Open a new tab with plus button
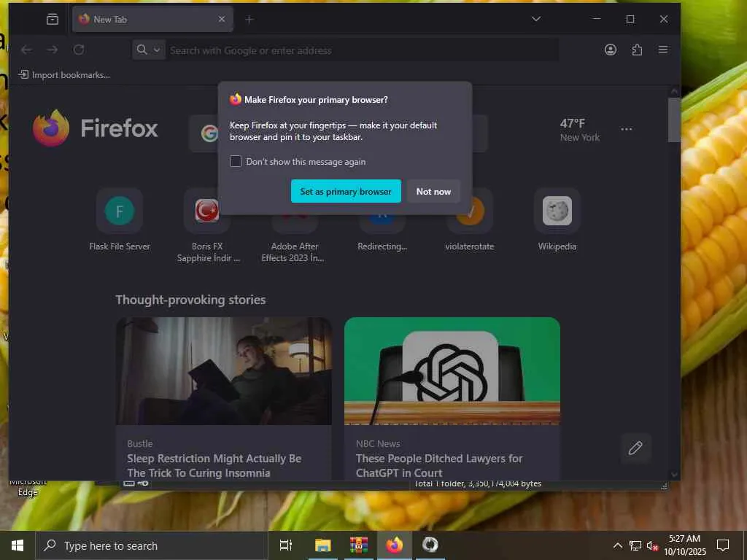747x560 pixels. coord(249,20)
